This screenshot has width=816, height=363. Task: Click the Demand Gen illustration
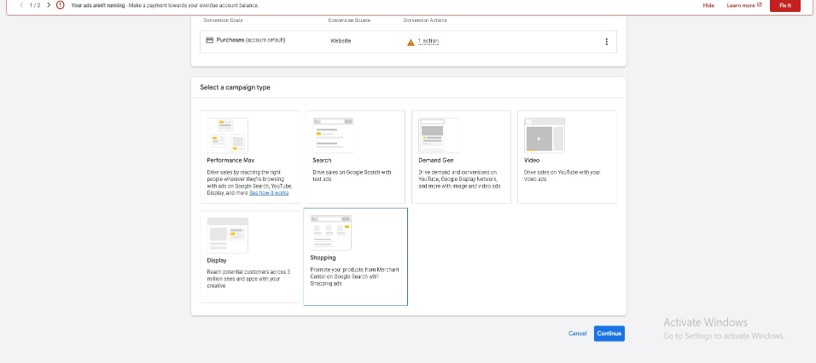pos(439,135)
